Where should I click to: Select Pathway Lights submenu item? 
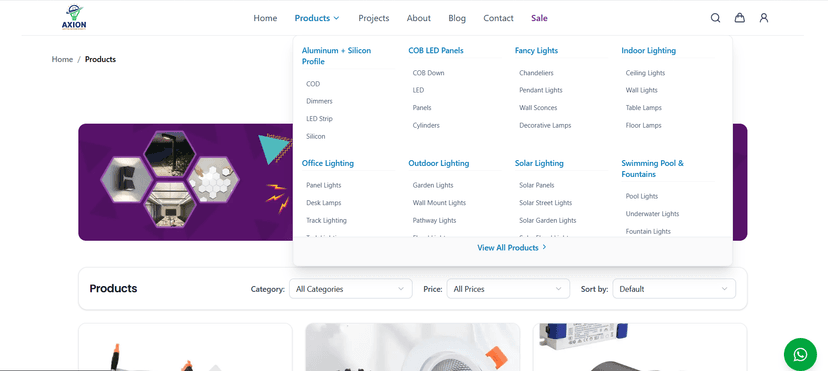point(435,221)
